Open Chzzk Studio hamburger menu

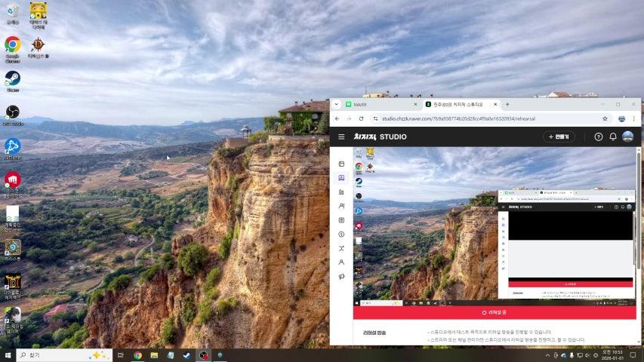coord(341,137)
